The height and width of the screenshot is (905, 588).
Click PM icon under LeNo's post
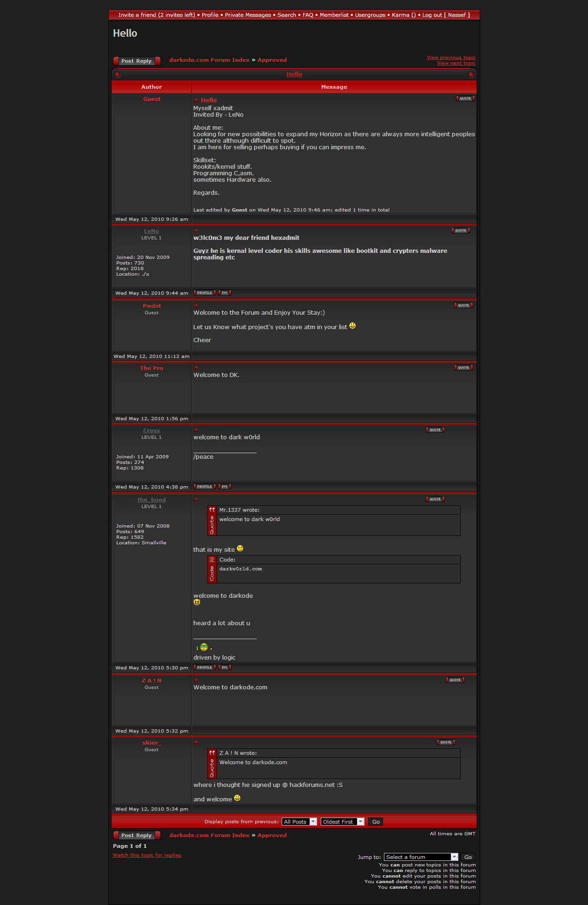pyautogui.click(x=225, y=293)
